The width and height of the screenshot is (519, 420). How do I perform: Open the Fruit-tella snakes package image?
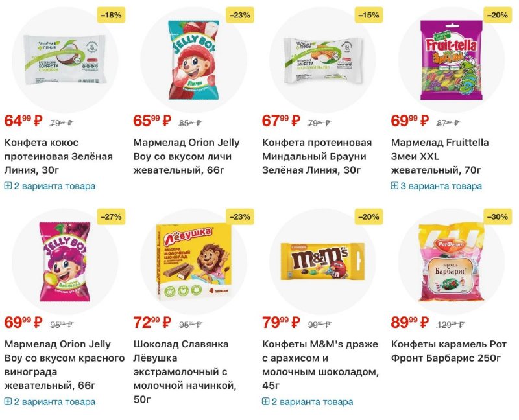[450, 59]
